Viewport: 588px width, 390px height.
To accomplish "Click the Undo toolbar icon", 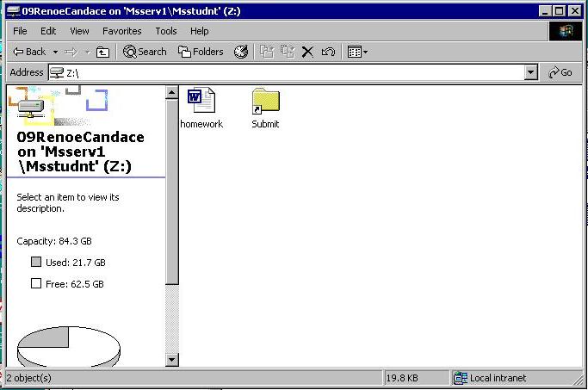I will tap(328, 52).
